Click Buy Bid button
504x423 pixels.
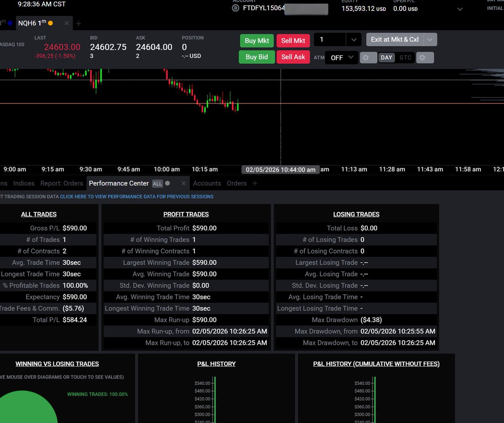257,57
